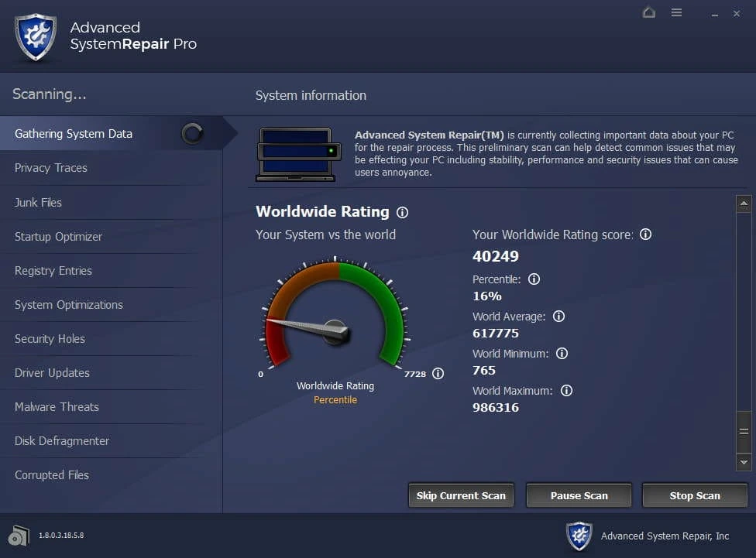Select Driver Updates sidebar item

pos(112,373)
